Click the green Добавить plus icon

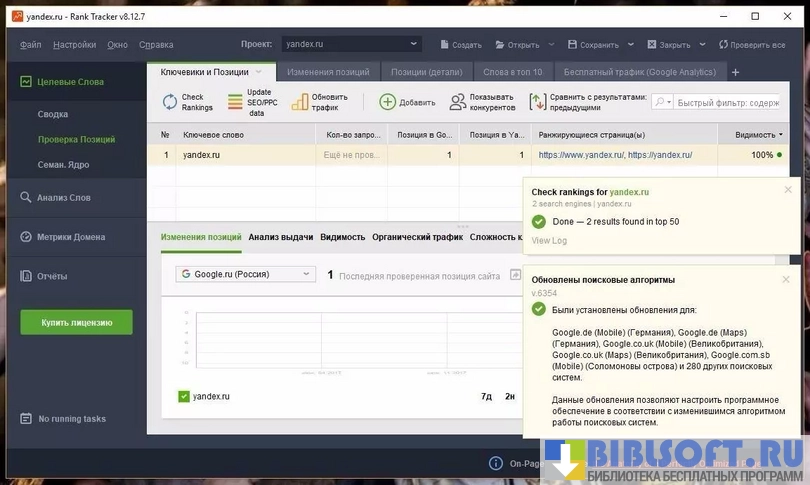tap(387, 102)
